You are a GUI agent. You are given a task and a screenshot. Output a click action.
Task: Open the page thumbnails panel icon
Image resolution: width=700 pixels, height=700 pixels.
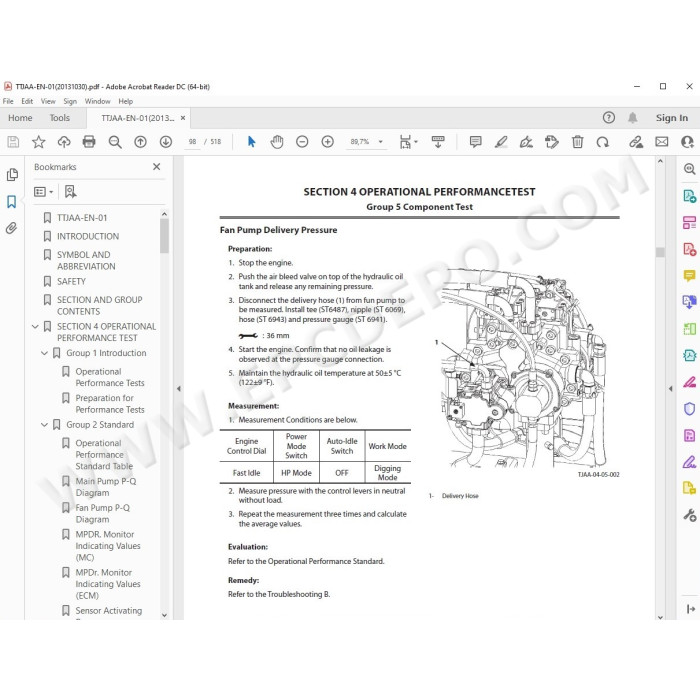click(12, 175)
